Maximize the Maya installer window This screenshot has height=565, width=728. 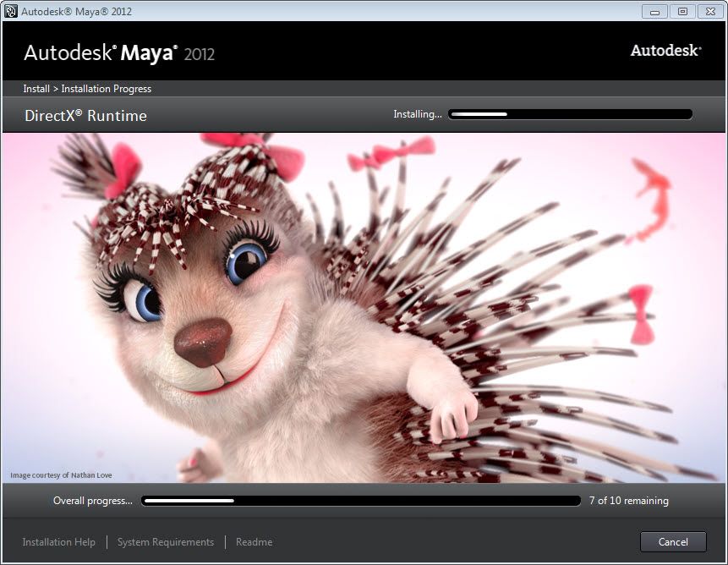pyautogui.click(x=682, y=12)
